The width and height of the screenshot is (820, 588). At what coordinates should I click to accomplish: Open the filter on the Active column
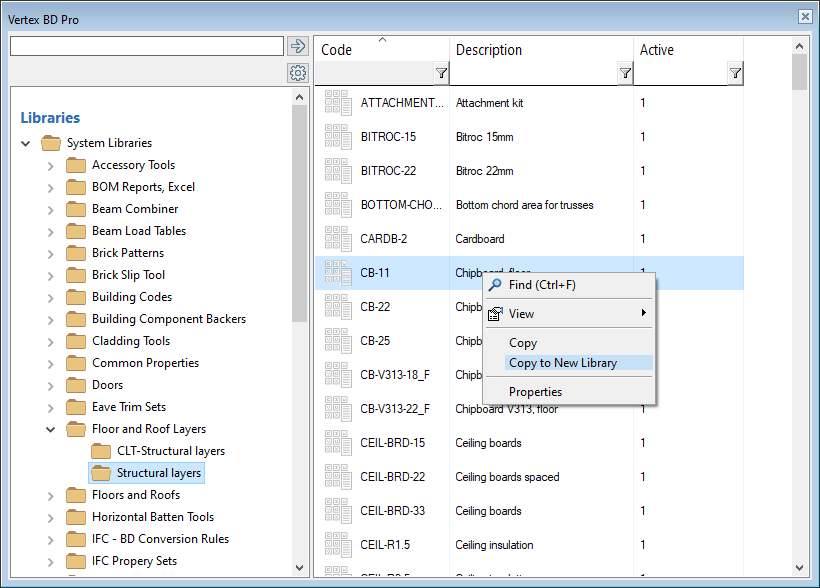(735, 72)
